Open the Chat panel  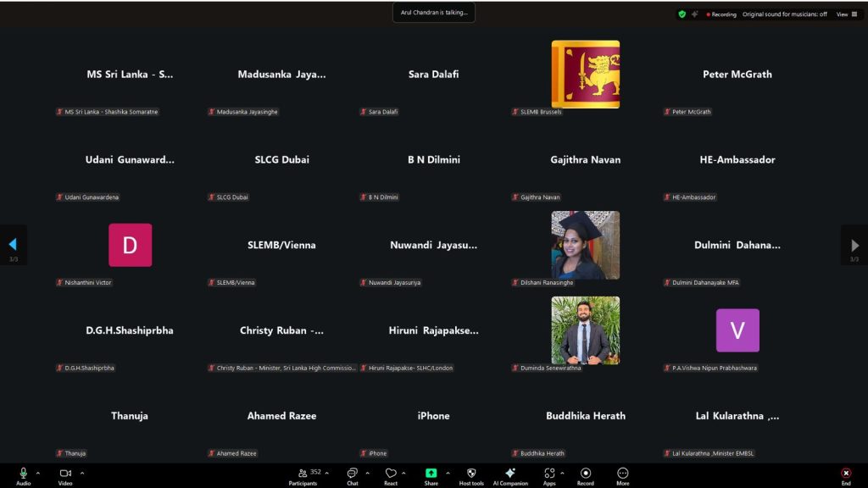click(x=352, y=474)
